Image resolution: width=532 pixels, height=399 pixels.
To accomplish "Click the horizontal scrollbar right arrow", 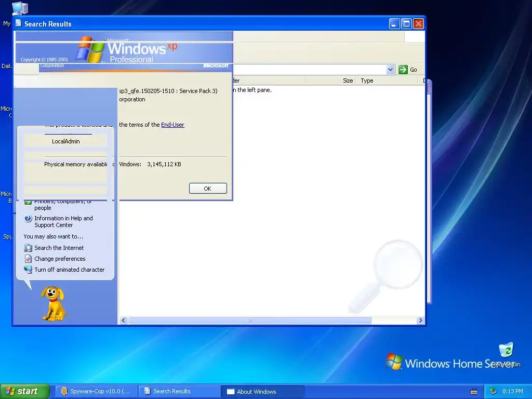I will [420, 320].
